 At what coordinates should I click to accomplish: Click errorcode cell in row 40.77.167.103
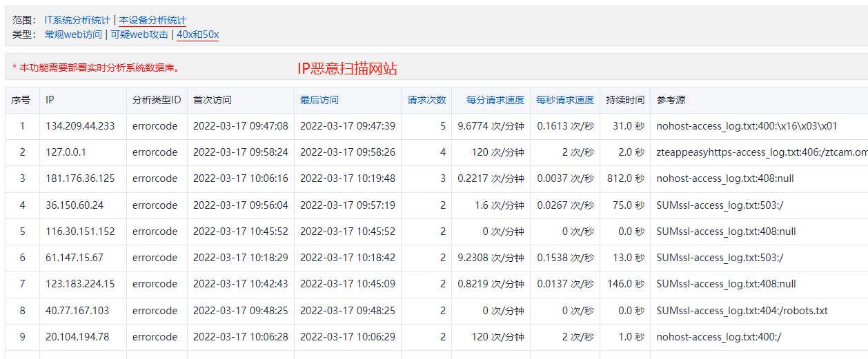click(x=155, y=311)
